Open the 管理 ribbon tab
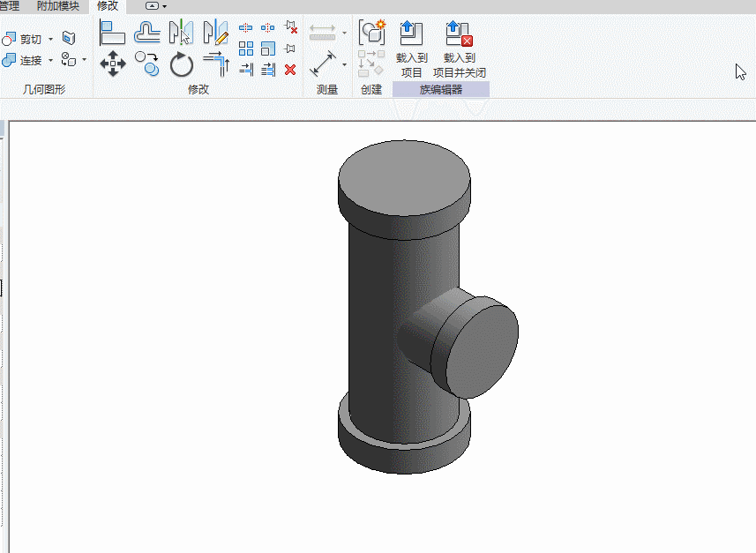The image size is (756, 553). [9, 6]
